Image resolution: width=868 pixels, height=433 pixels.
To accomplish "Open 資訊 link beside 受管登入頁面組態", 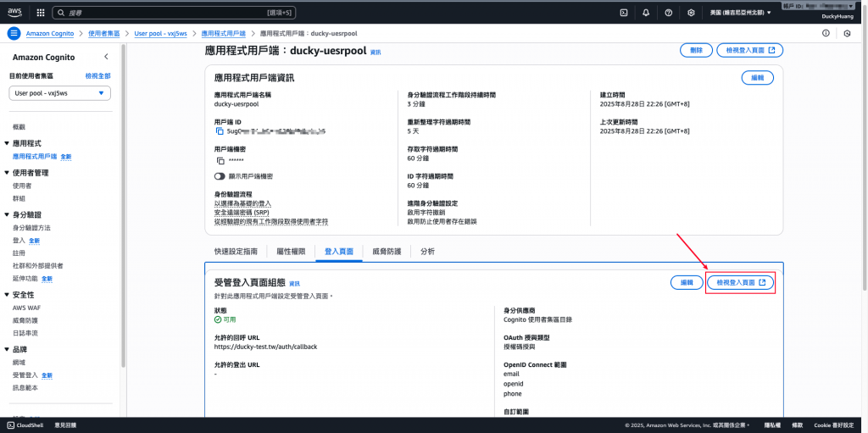I will [x=294, y=284].
